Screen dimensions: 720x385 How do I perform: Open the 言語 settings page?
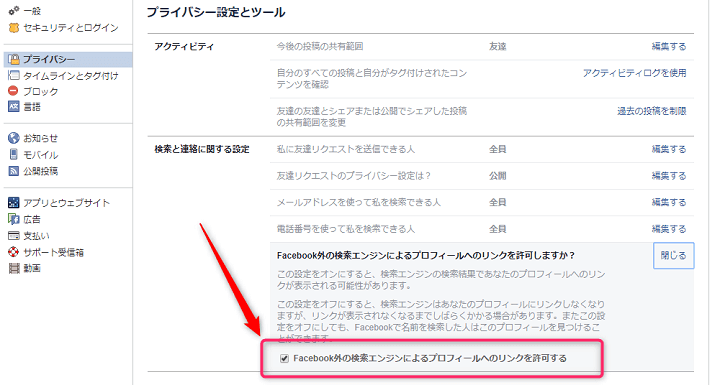[x=32, y=107]
